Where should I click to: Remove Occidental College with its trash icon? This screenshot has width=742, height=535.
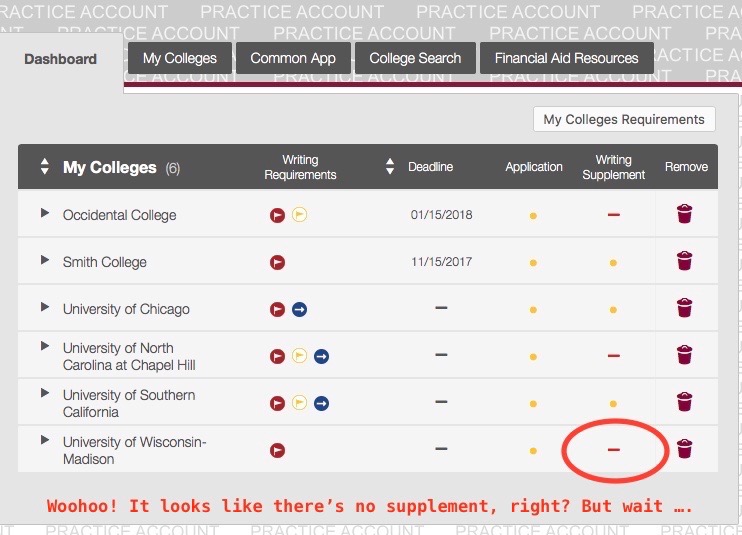pyautogui.click(x=684, y=214)
